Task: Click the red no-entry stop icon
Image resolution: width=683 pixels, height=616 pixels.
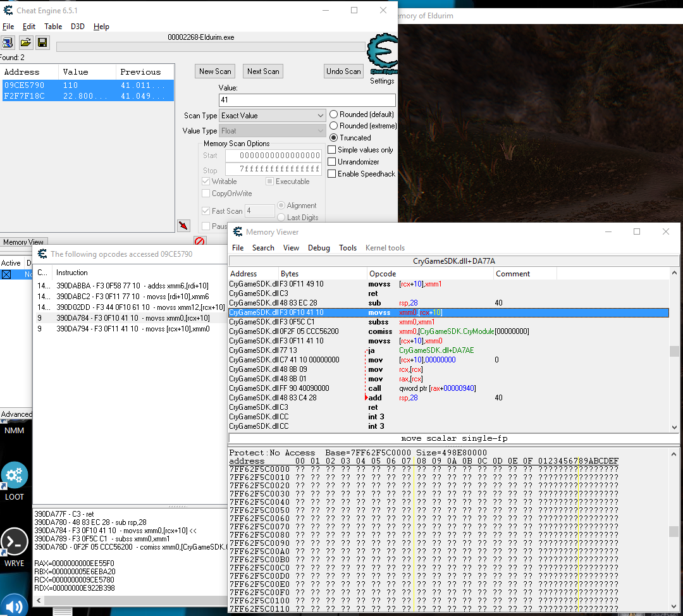Action: click(x=199, y=241)
